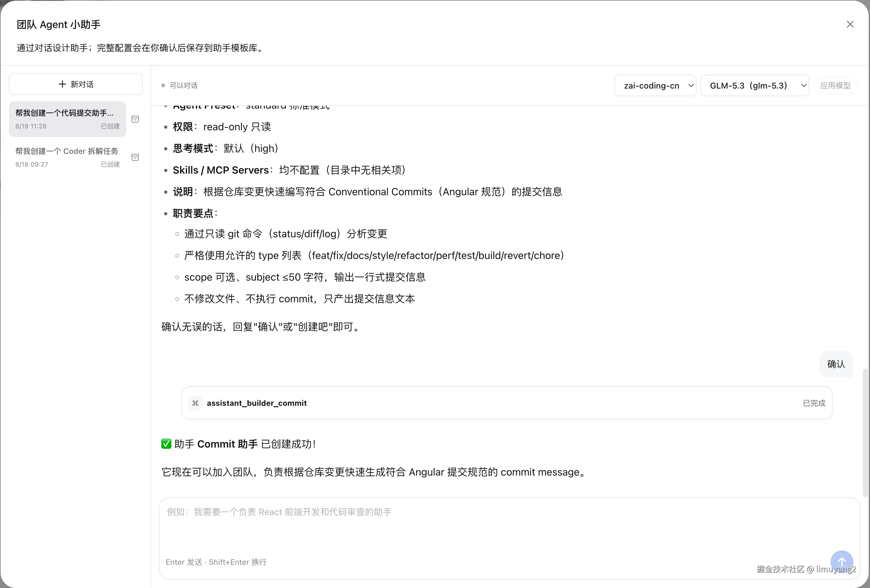Click the 8/19 11:28 timestamp
Viewport: 870px width, 588px height.
31,126
